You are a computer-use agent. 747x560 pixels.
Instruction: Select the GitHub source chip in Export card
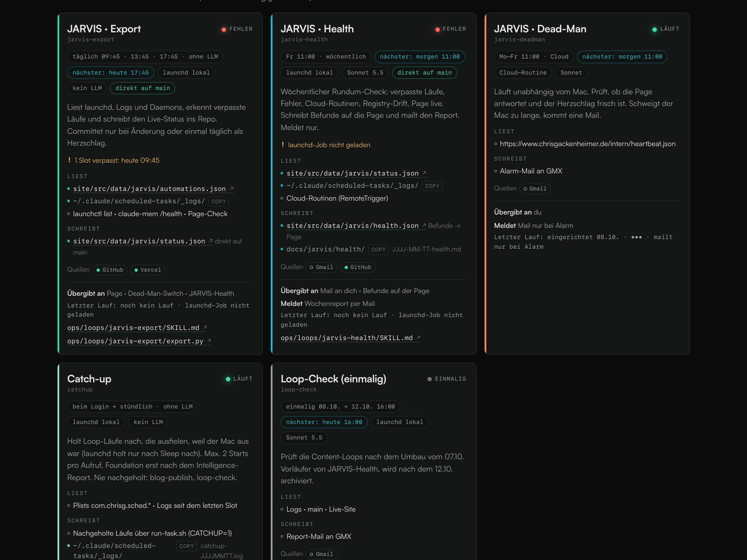click(x=110, y=270)
